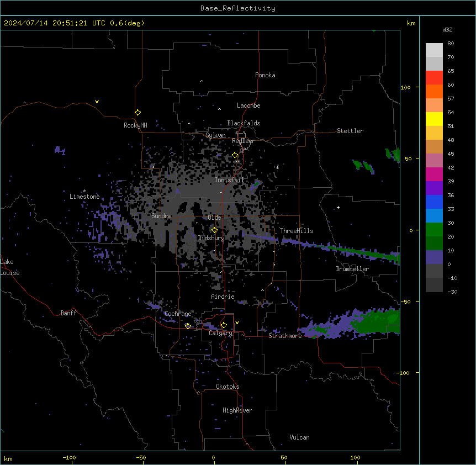Click the Strathmore town label
Viewport: 476px width, 465px height.
[x=285, y=336]
